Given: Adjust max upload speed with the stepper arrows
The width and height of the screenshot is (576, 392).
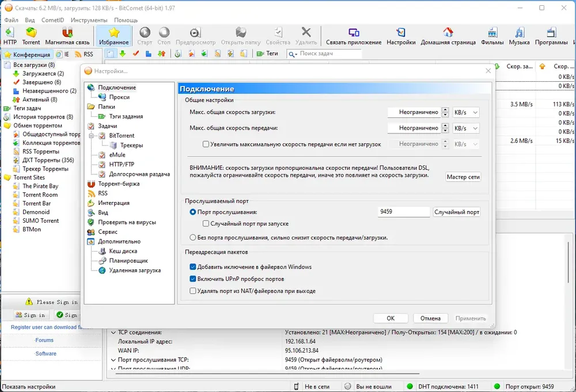Looking at the screenshot, I should [x=445, y=128].
